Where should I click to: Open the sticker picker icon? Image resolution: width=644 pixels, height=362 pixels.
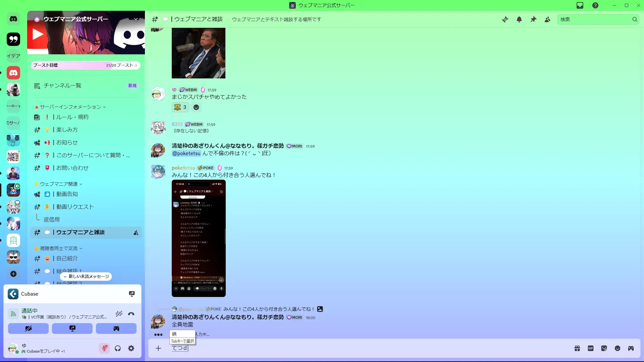604,348
